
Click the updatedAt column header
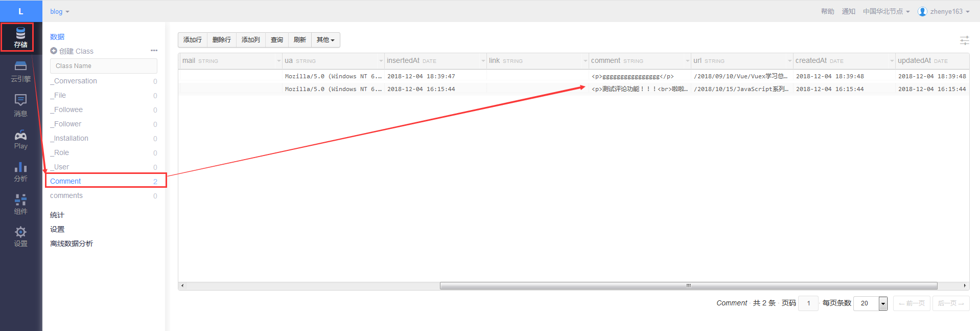tap(932, 61)
